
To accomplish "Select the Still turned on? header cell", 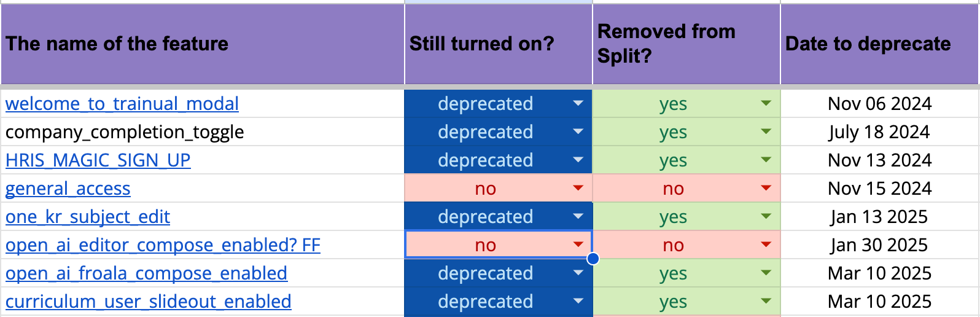I will pos(498,44).
